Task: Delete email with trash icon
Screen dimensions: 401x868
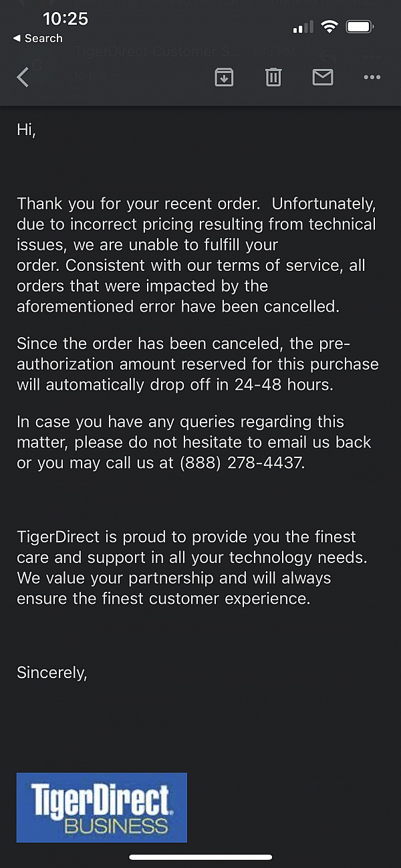Action: point(273,78)
